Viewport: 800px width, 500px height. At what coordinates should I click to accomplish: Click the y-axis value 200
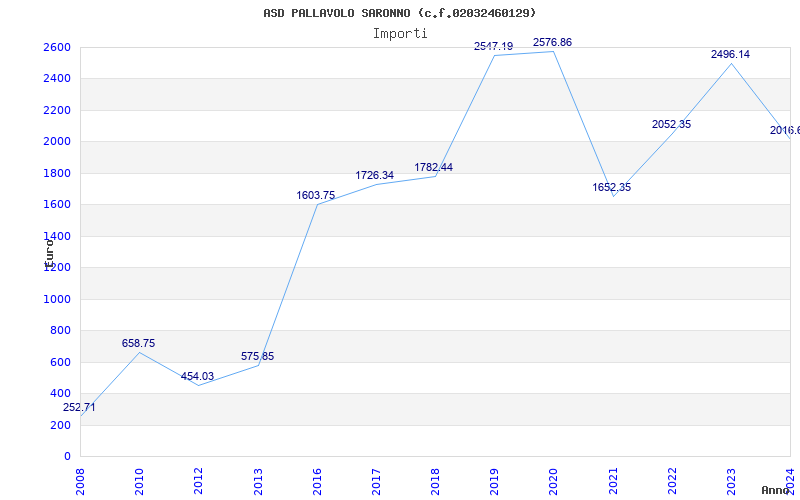pyautogui.click(x=61, y=425)
